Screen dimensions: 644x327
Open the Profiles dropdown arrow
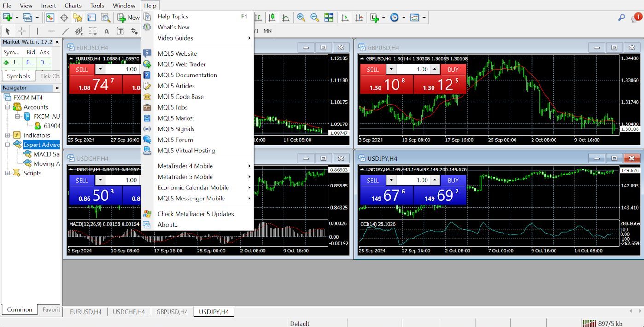37,18
